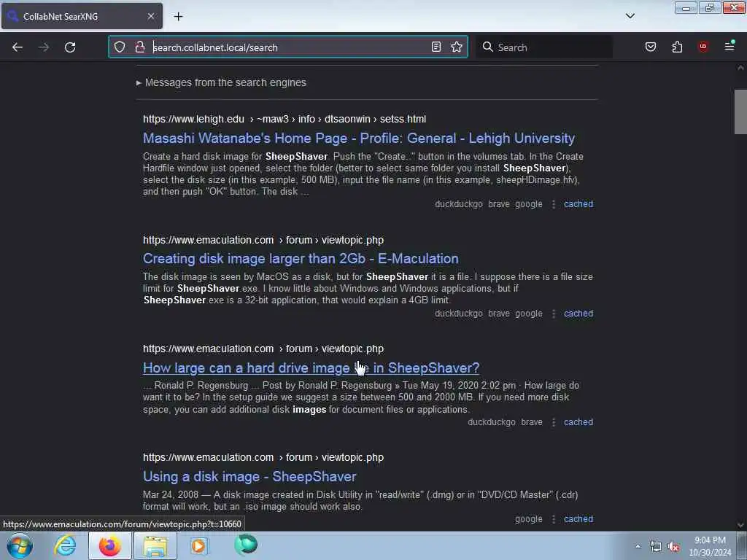
Task: Select the CollabNet SearXNG tab
Action: click(82, 16)
